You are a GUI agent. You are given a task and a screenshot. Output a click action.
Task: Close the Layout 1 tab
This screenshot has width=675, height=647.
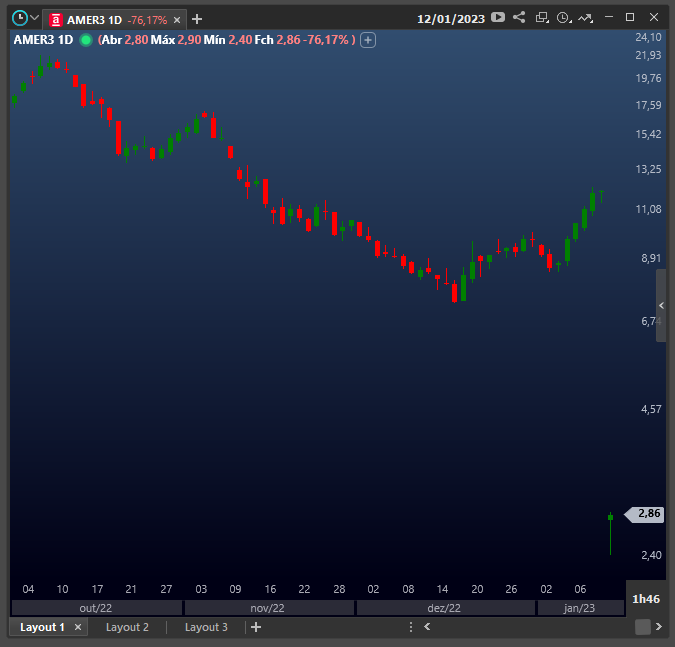pyautogui.click(x=78, y=627)
